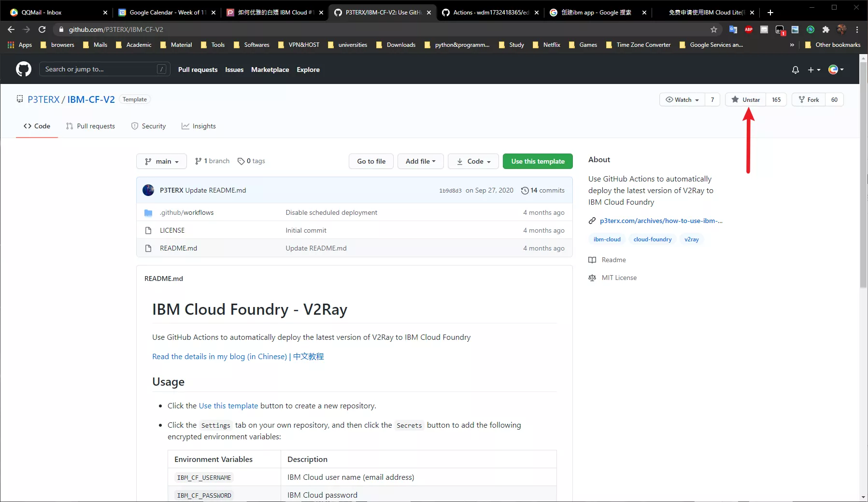Viewport: 868px width, 502px height.
Task: Click the commits history clock icon
Action: [525, 191]
